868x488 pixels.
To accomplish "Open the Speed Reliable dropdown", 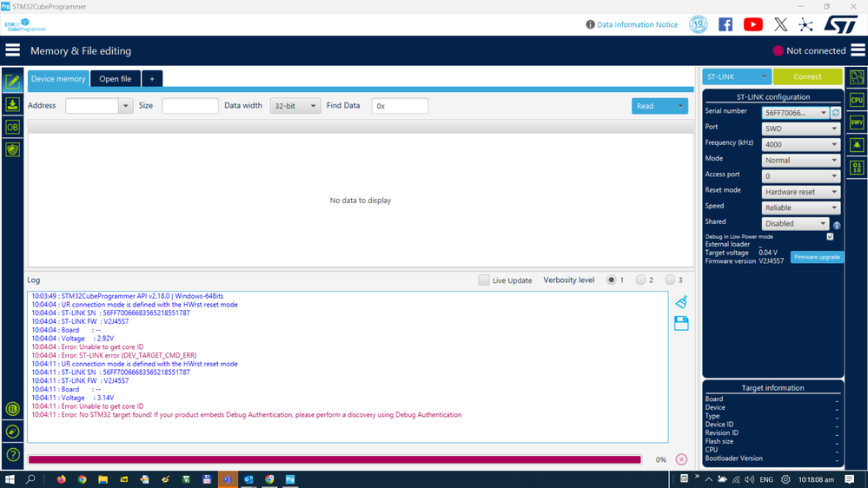I will (800, 208).
